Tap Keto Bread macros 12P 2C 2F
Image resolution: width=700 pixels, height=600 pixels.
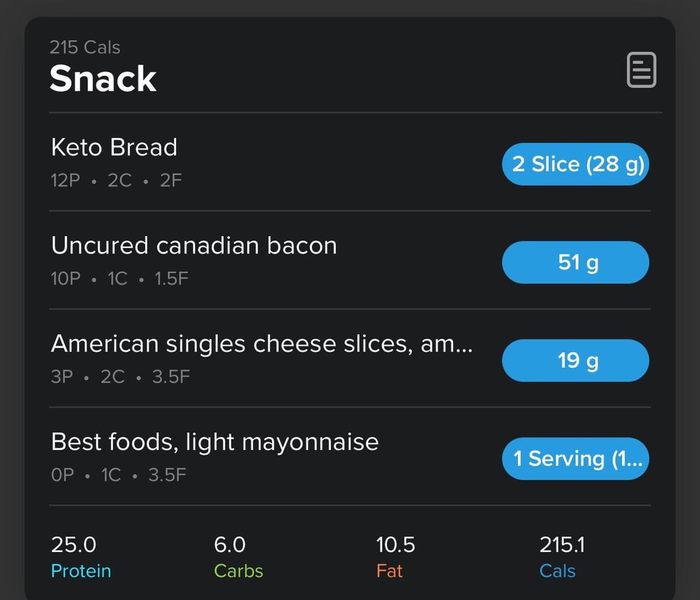pyautogui.click(x=116, y=180)
